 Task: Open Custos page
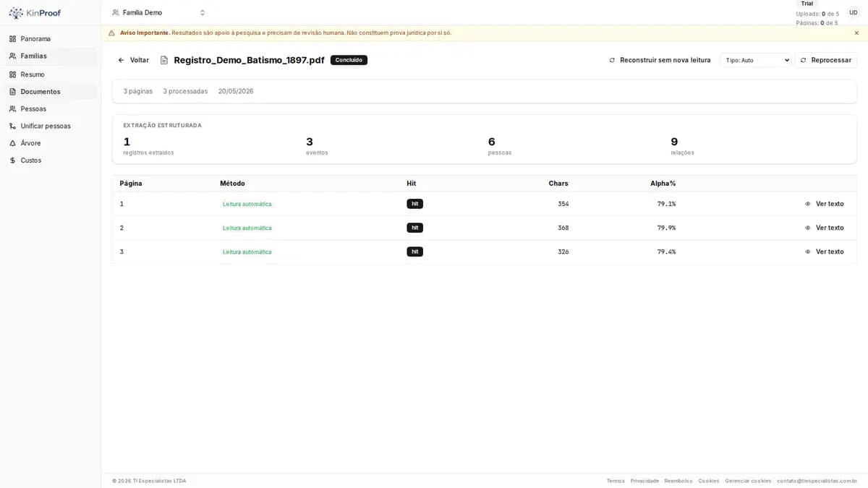pos(51,160)
